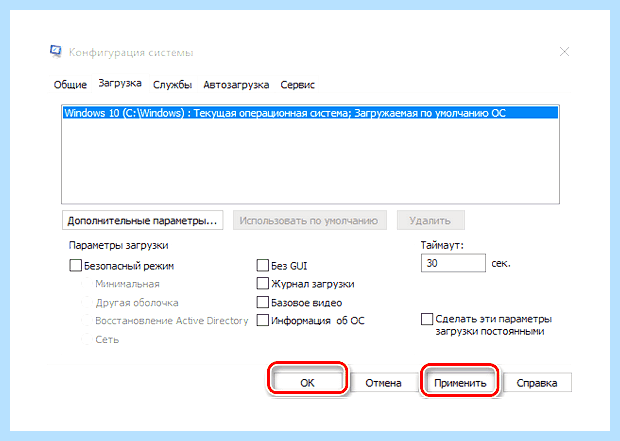
Task: Tick the Без GUI checkbox
Action: 263,265
